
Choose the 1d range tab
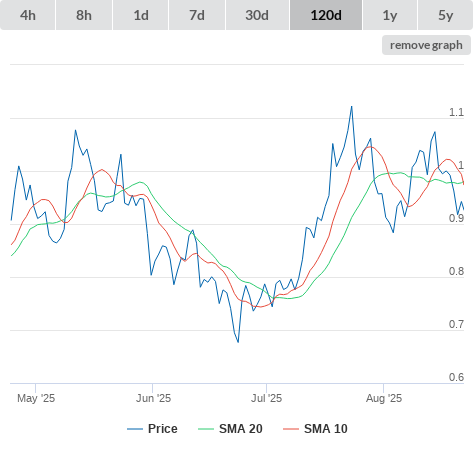coord(141,15)
